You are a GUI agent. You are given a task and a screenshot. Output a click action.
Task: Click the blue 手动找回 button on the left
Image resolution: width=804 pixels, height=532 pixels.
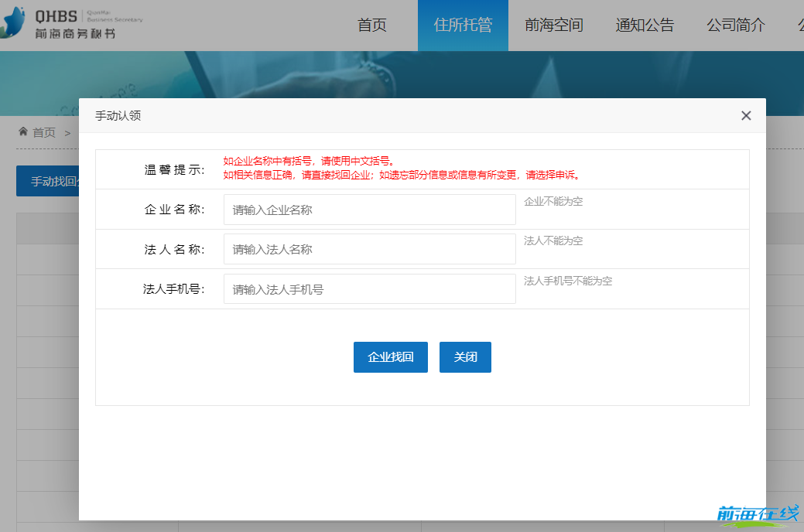48,180
